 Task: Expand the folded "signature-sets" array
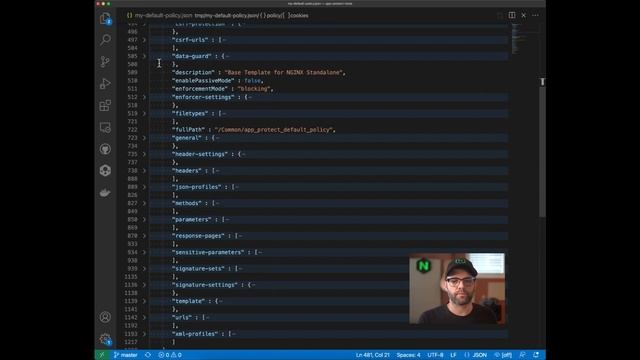pos(144,269)
